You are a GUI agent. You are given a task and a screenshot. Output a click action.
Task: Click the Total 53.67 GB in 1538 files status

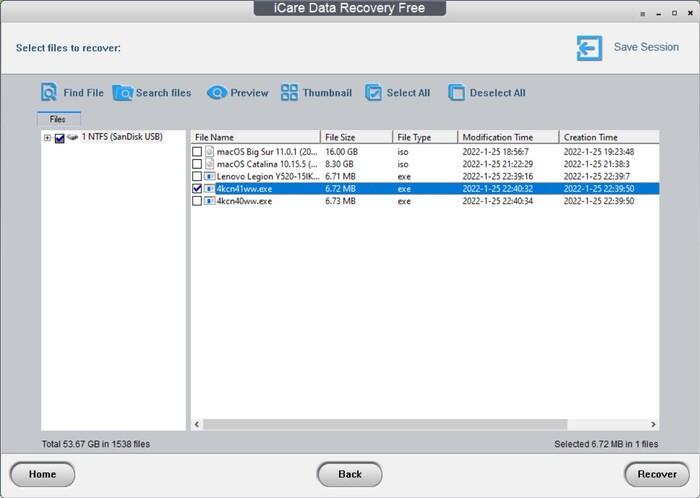coord(96,444)
